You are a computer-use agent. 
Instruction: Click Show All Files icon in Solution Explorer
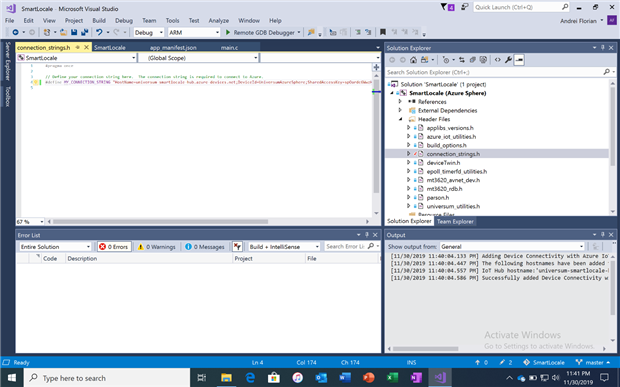483,60
